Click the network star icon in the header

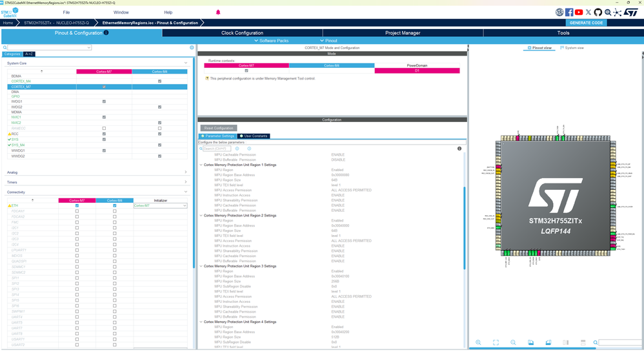pyautogui.click(x=618, y=12)
